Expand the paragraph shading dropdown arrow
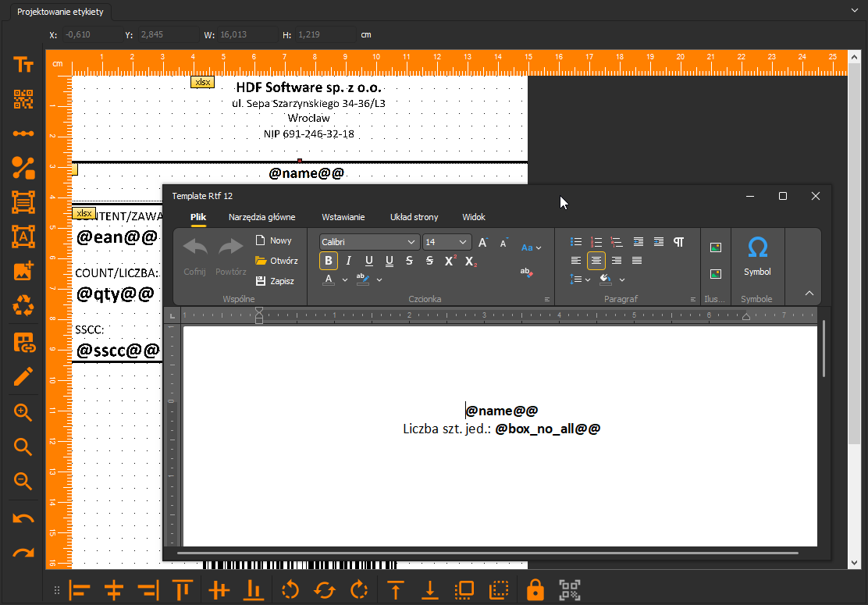 [x=622, y=279]
